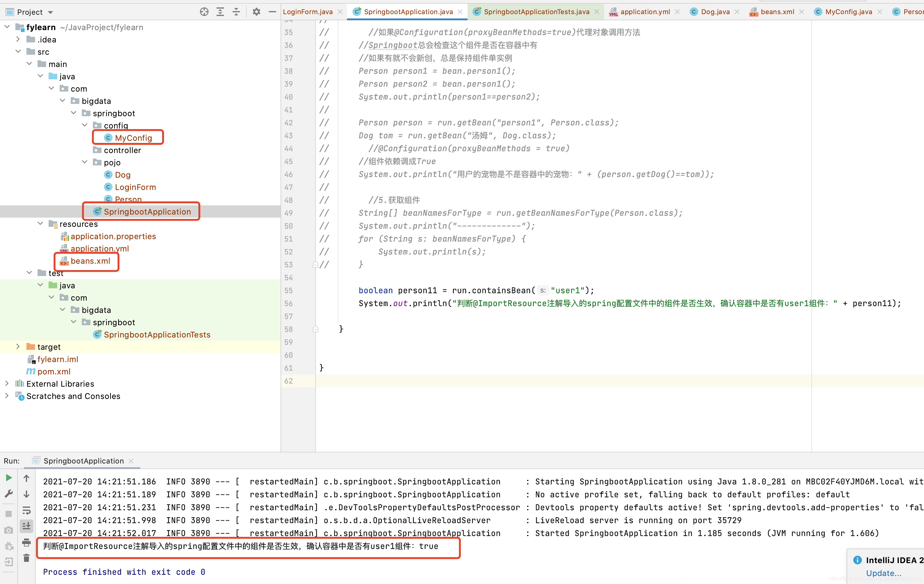Select fylearn.iml file

(58, 359)
